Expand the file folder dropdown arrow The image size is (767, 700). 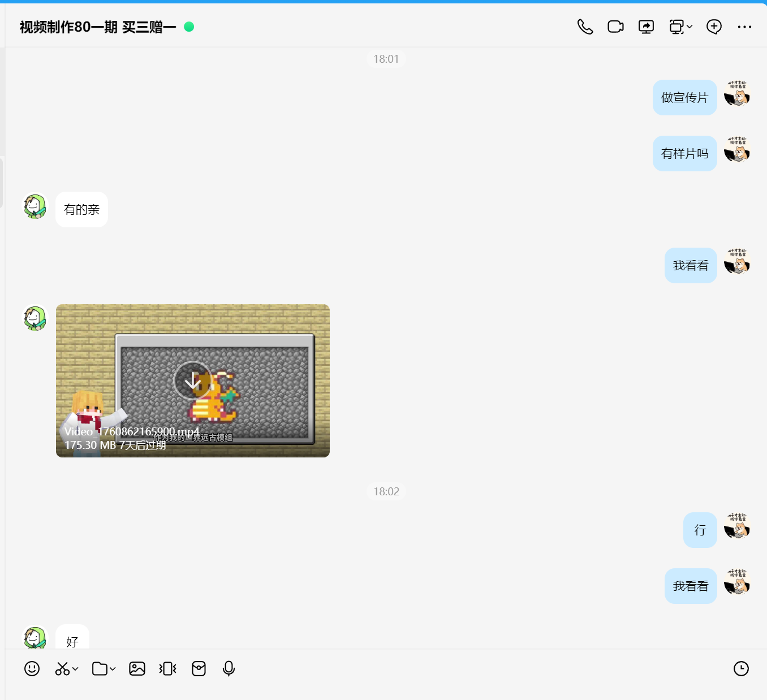[x=113, y=669]
